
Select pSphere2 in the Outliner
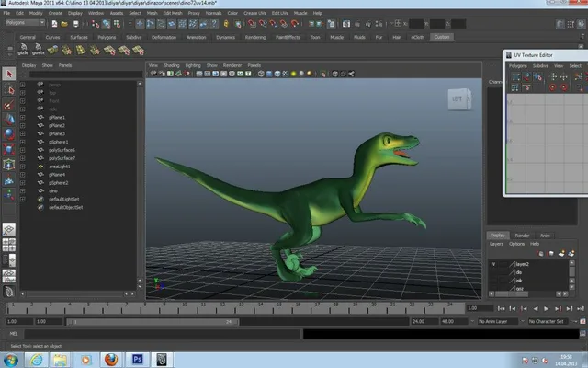(x=59, y=183)
